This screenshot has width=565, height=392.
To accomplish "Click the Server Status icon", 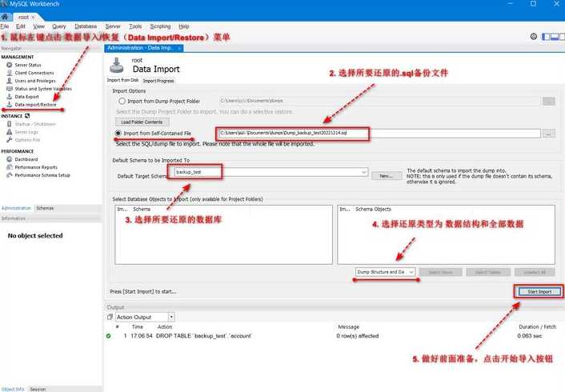I will click(10, 65).
